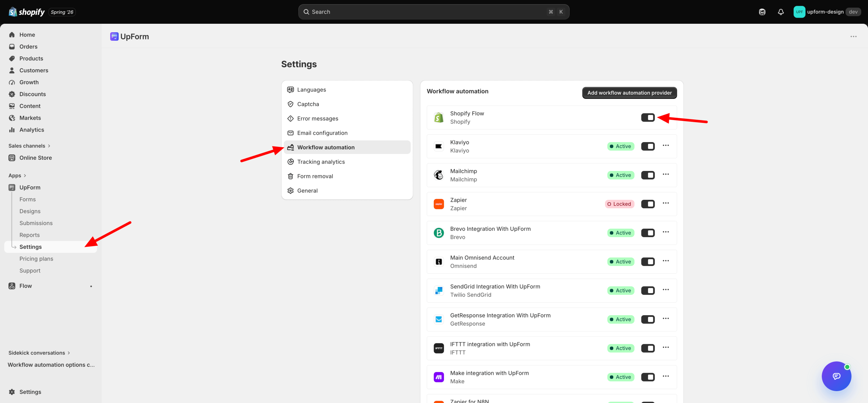Click the Shopify logo in the header
Viewport: 868px width, 403px height.
point(26,12)
